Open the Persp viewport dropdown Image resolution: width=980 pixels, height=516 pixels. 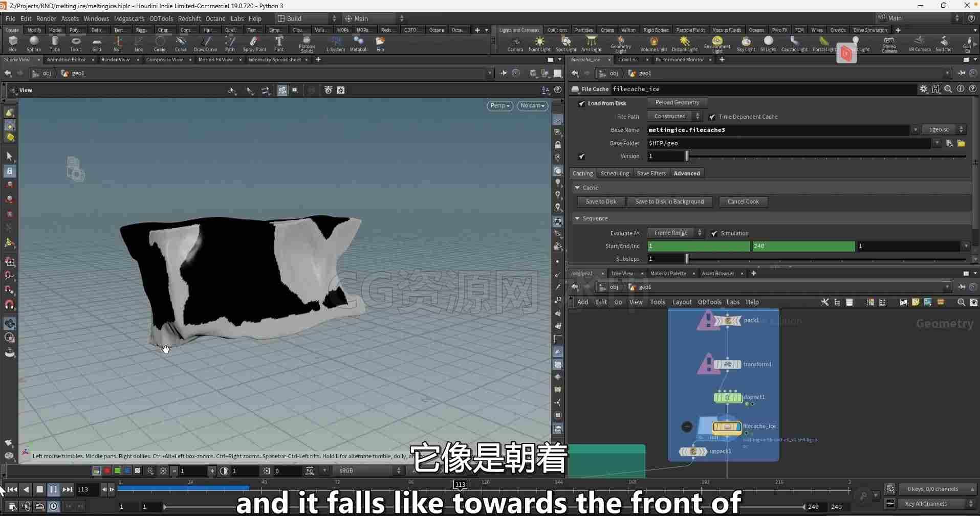point(499,106)
